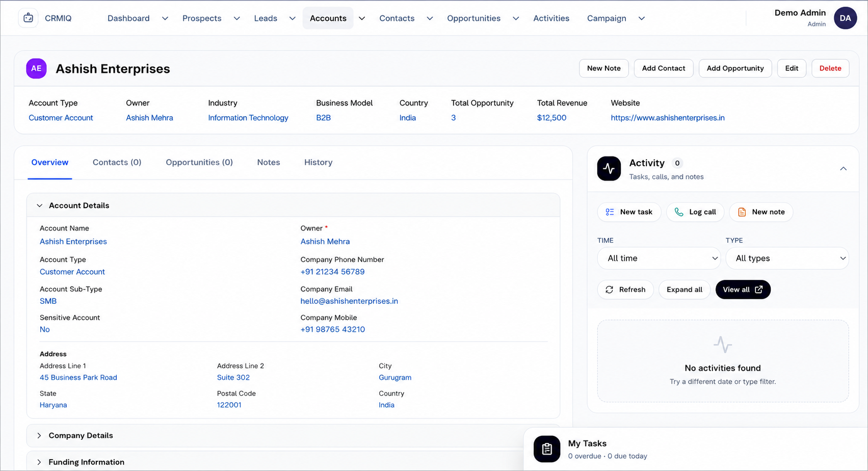Click the Add Opportunity button
Viewport: 868px width, 471px height.
[735, 68]
